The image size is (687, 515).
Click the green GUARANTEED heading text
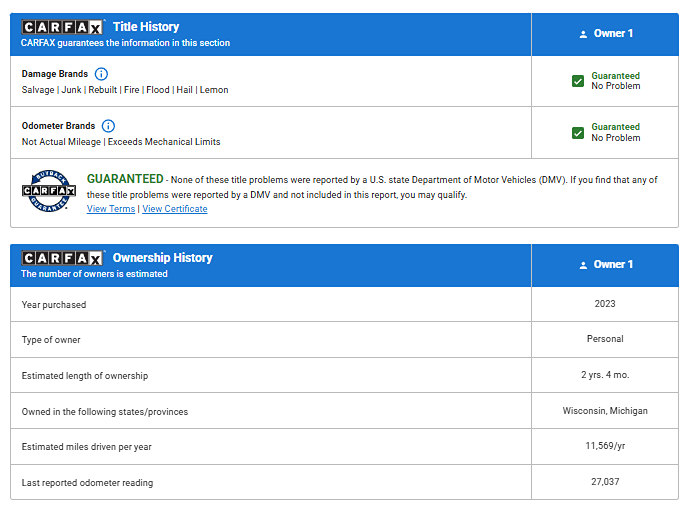tap(125, 179)
